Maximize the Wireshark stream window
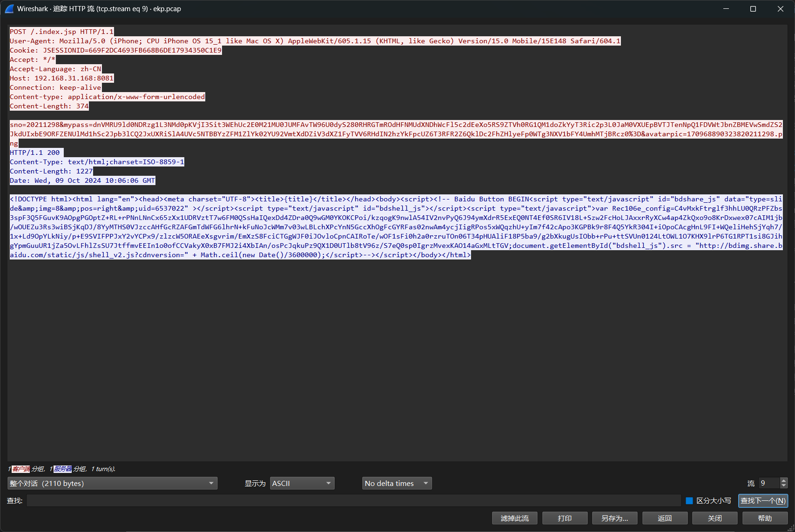This screenshot has height=532, width=795. (753, 9)
